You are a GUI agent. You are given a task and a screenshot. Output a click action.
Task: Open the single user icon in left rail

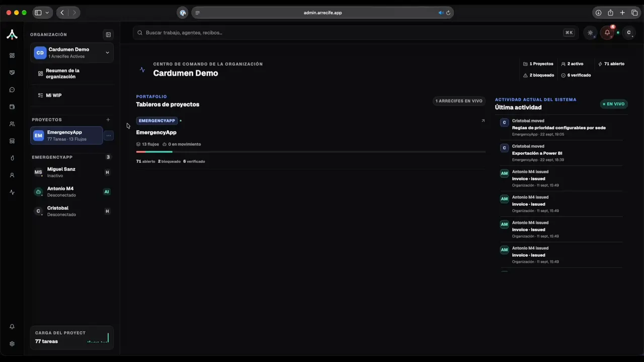tap(12, 175)
